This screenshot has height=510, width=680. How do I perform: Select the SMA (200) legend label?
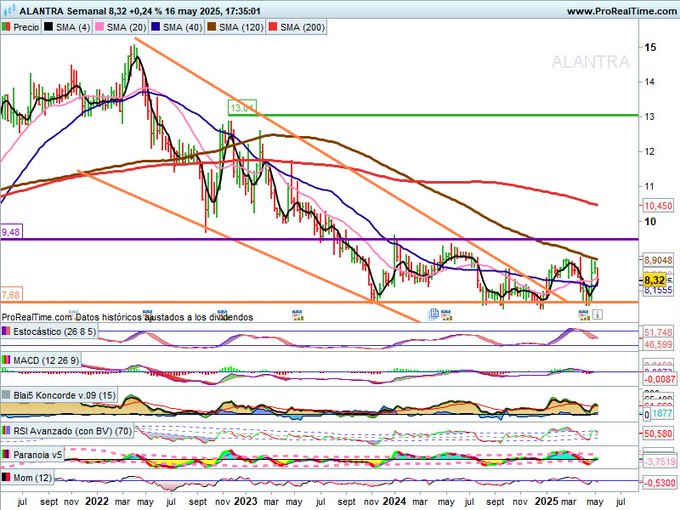point(302,27)
